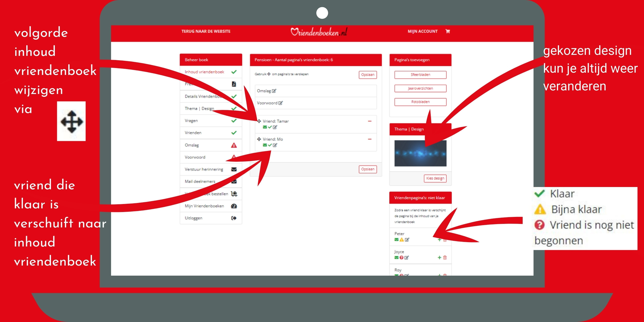The width and height of the screenshot is (644, 322).
Task: Grab the move handle for Vriend: Mo
Action: point(259,139)
